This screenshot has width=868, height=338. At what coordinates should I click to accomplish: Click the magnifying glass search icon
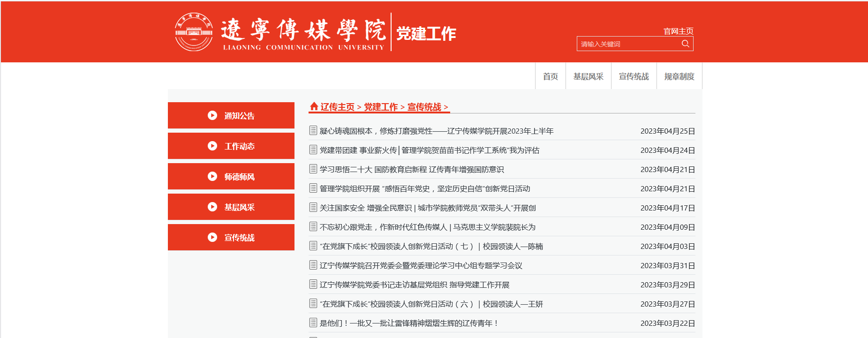685,44
